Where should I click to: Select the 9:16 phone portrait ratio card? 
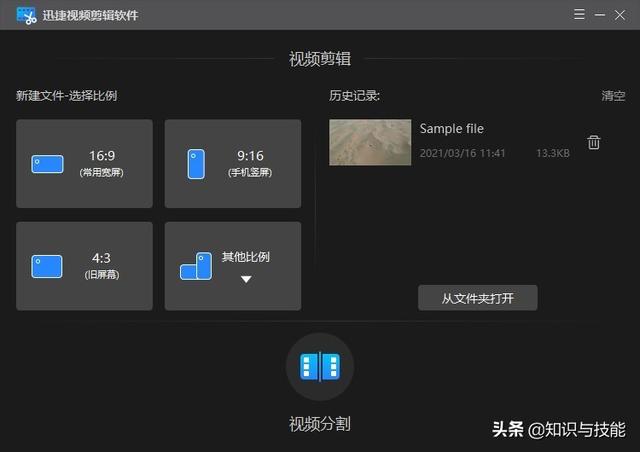point(233,164)
